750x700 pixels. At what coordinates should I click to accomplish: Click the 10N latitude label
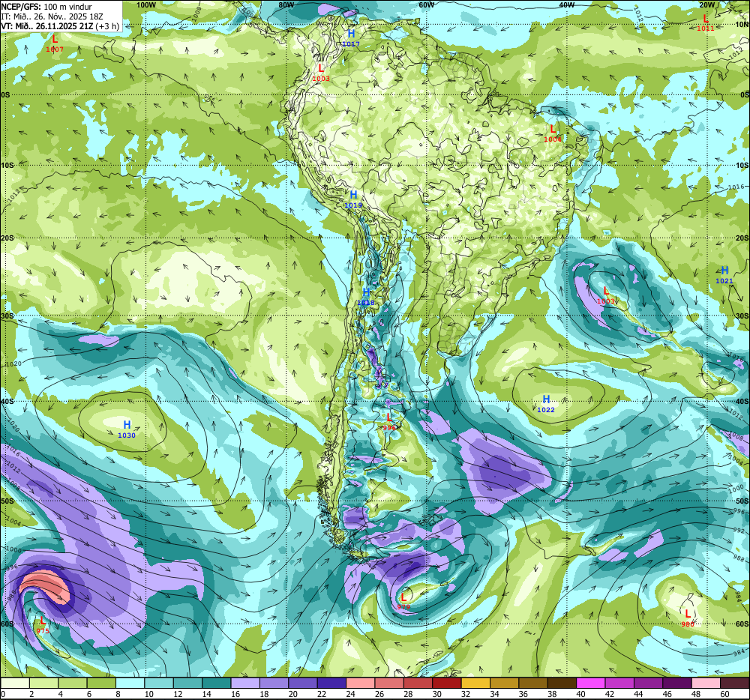click(742, 25)
